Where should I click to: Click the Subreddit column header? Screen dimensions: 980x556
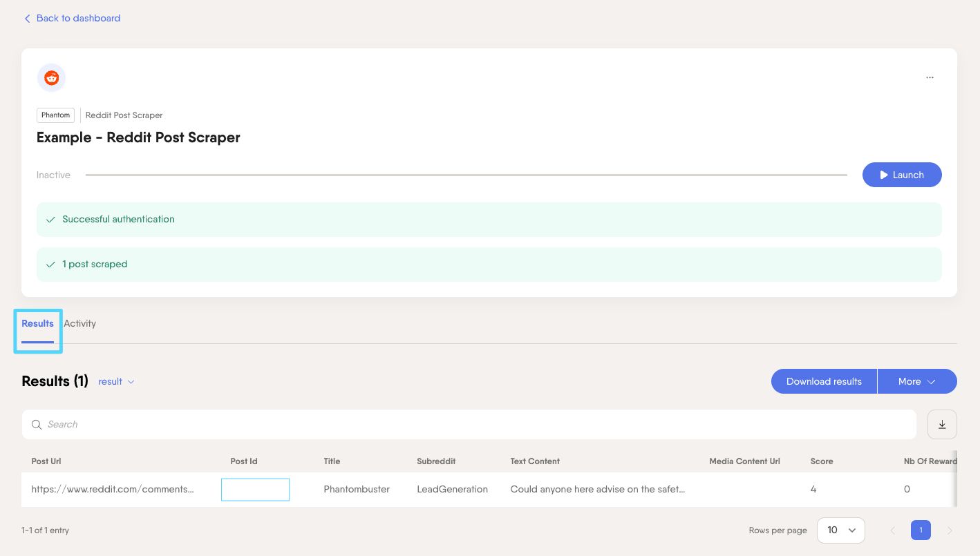(x=436, y=461)
